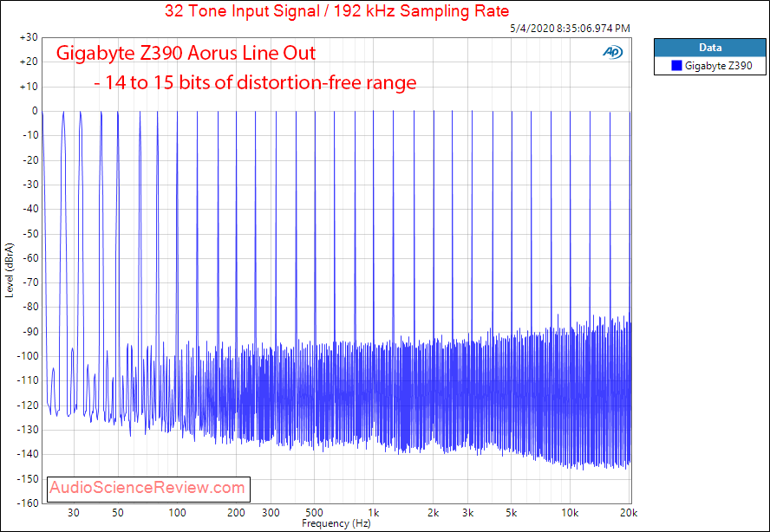This screenshot has height=532, width=770.
Task: Click the AP logo in the chart corner
Action: click(x=613, y=53)
